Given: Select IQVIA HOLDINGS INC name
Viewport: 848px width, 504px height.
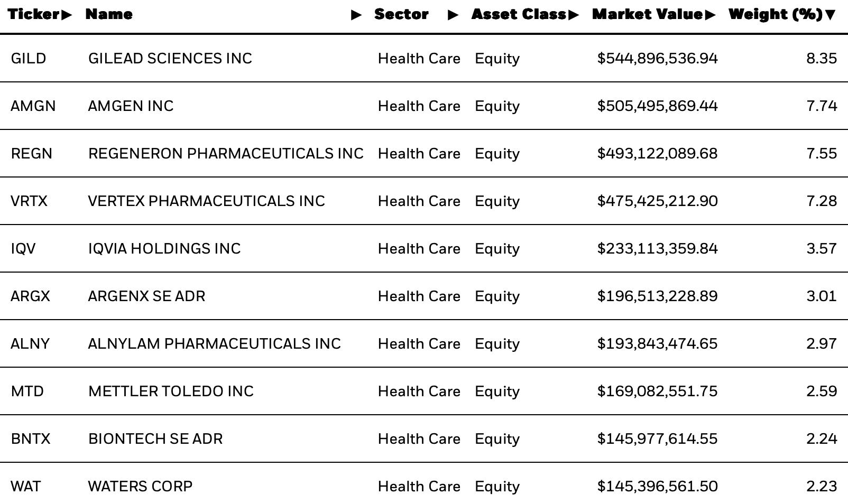Looking at the screenshot, I should (x=164, y=248).
